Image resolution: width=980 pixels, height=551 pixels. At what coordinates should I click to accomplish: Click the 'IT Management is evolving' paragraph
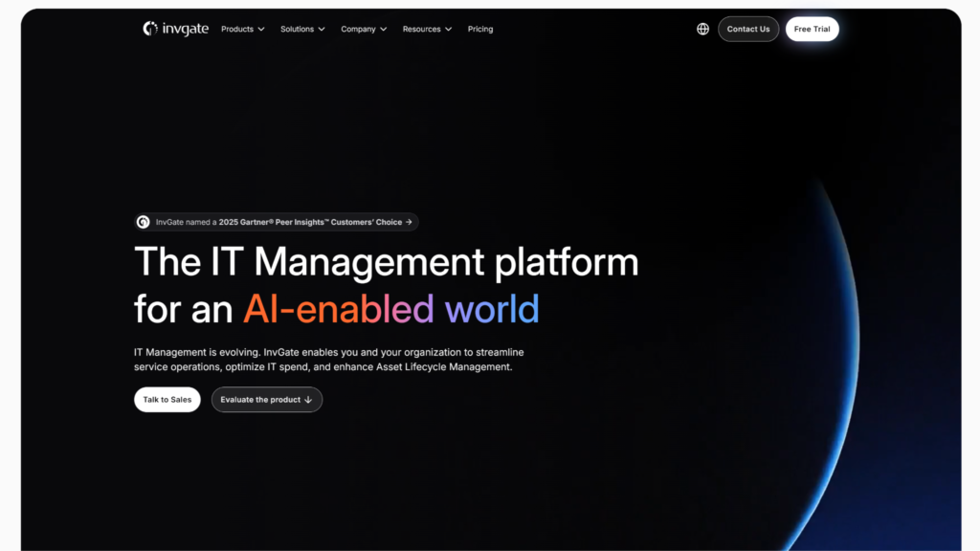[329, 360]
